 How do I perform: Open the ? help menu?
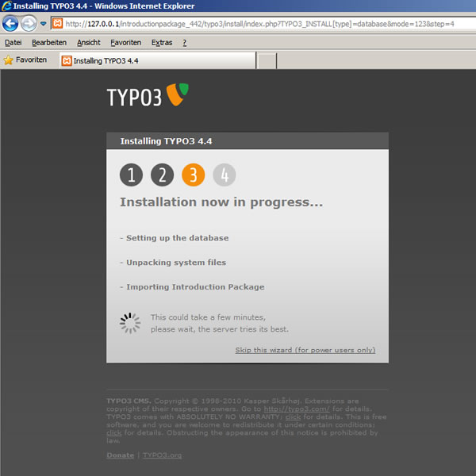[x=184, y=42]
